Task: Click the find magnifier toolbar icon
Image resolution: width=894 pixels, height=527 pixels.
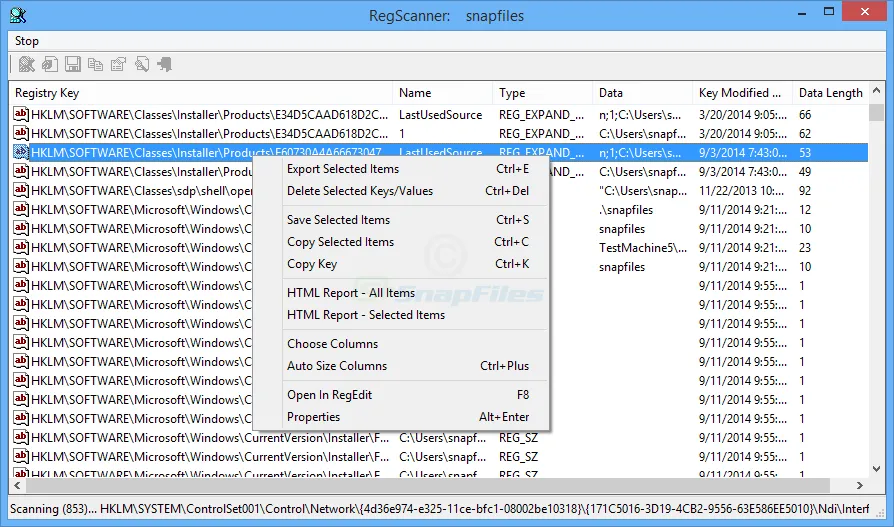Action: click(141, 64)
